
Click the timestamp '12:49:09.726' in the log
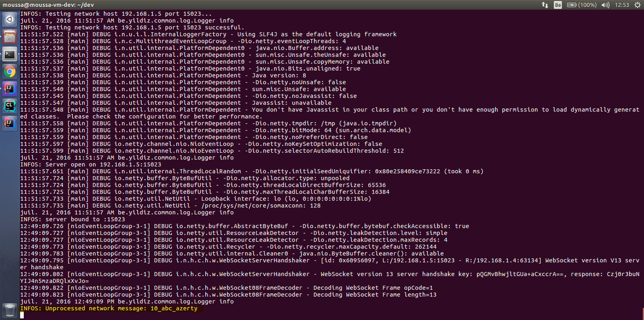42,226
